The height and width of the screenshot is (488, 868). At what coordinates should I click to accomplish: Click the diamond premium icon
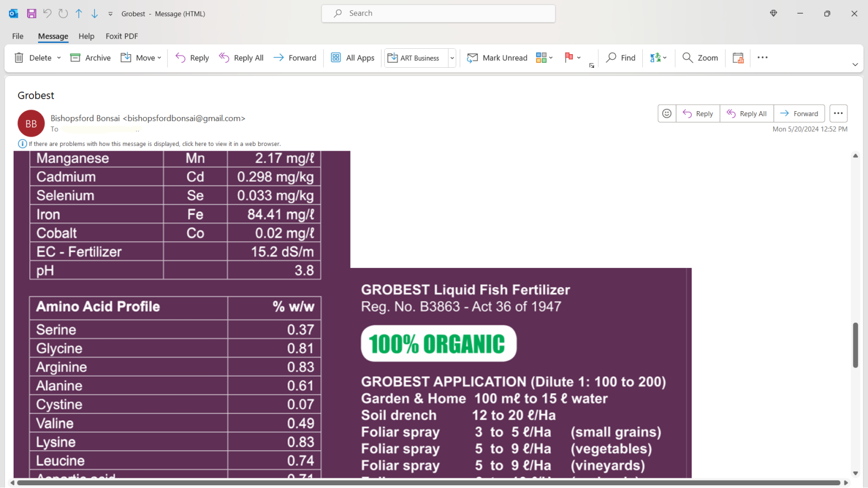774,14
